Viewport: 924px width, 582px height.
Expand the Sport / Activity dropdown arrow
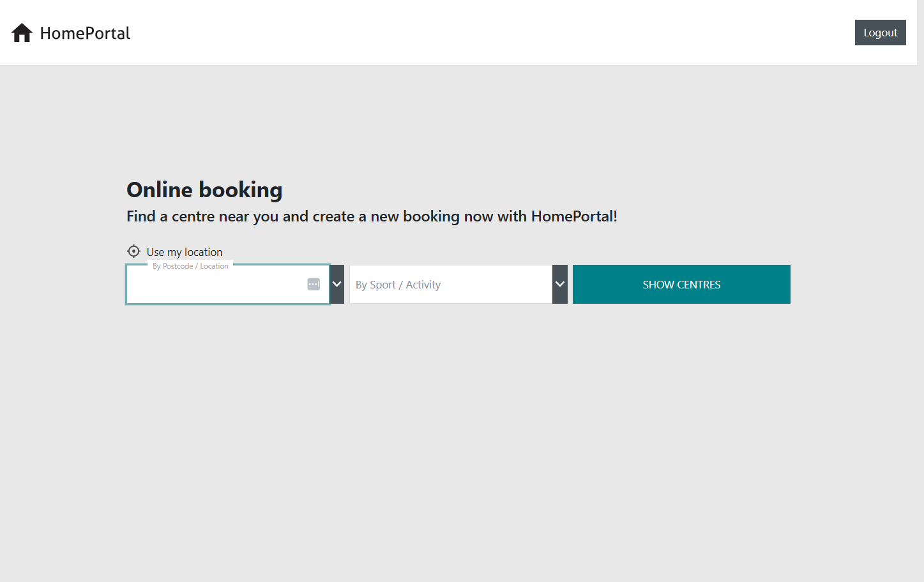[x=560, y=285]
